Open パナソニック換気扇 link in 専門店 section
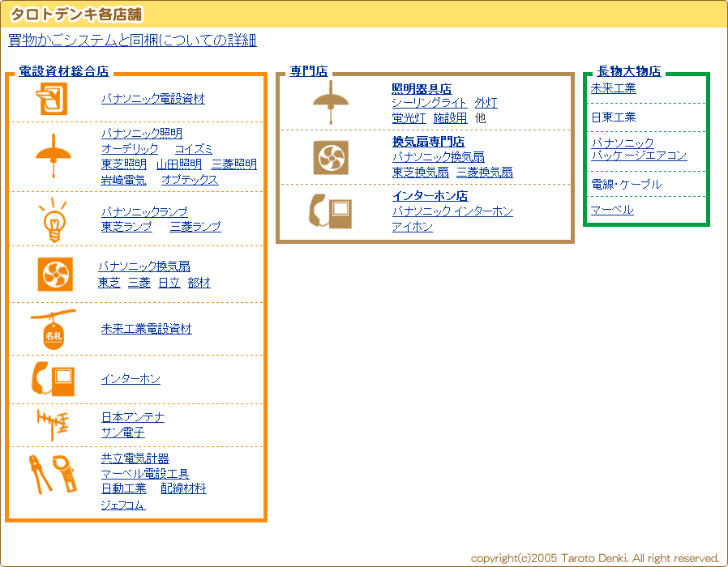This screenshot has width=728, height=567. coord(438,157)
